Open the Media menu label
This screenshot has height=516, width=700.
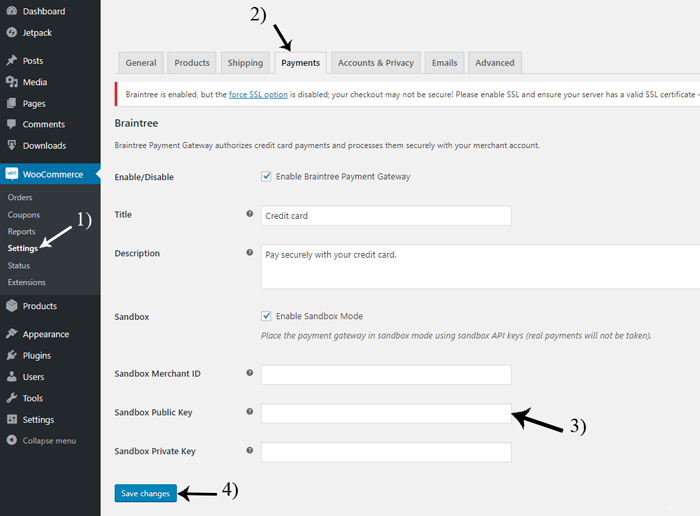pos(35,82)
